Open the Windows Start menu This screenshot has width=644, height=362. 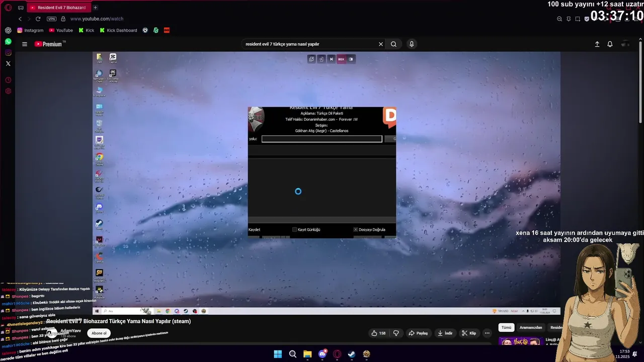[x=278, y=354]
